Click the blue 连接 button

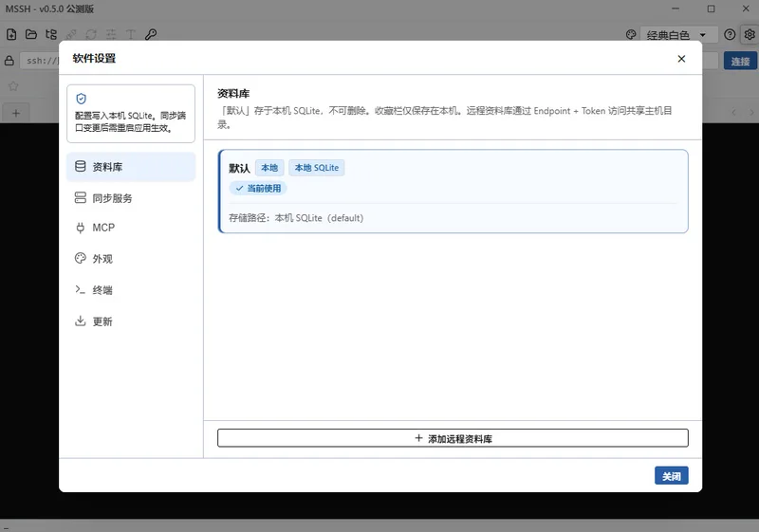(x=740, y=62)
